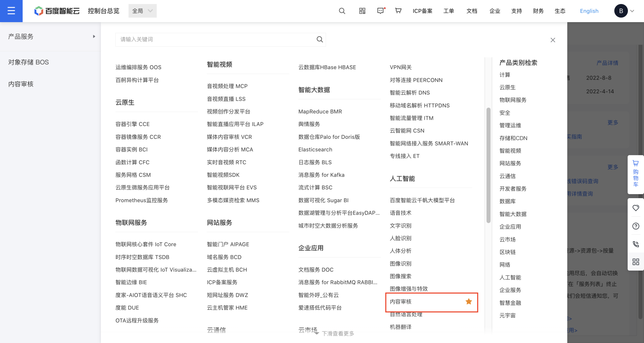Filter by category 区块链
The height and width of the screenshot is (343, 644).
coord(507,252)
